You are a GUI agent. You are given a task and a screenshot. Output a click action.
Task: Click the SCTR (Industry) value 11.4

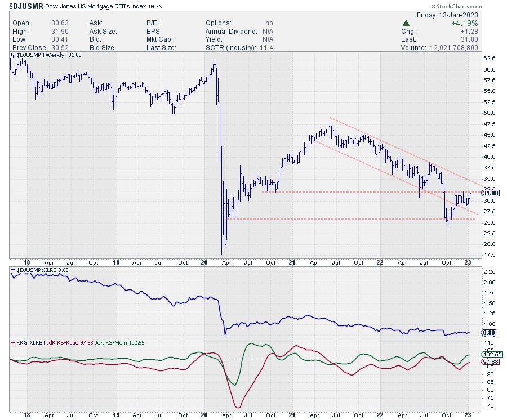[x=266, y=47]
